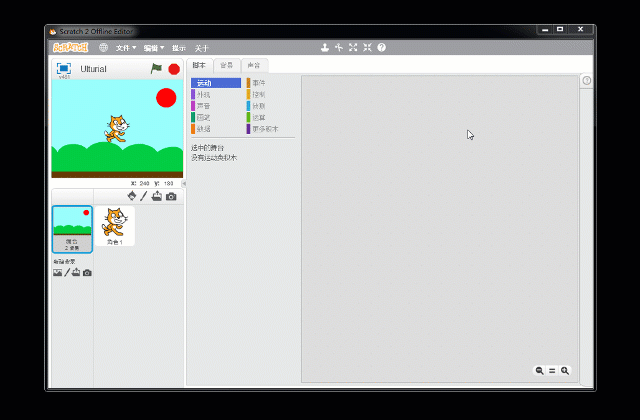Upload backdrop from file icon

tap(76, 272)
